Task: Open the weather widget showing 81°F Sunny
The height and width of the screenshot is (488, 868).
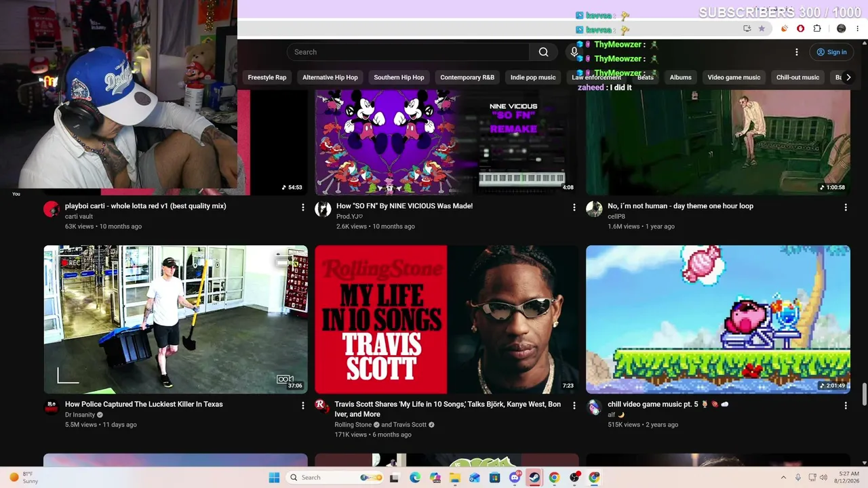Action: pyautogui.click(x=23, y=477)
